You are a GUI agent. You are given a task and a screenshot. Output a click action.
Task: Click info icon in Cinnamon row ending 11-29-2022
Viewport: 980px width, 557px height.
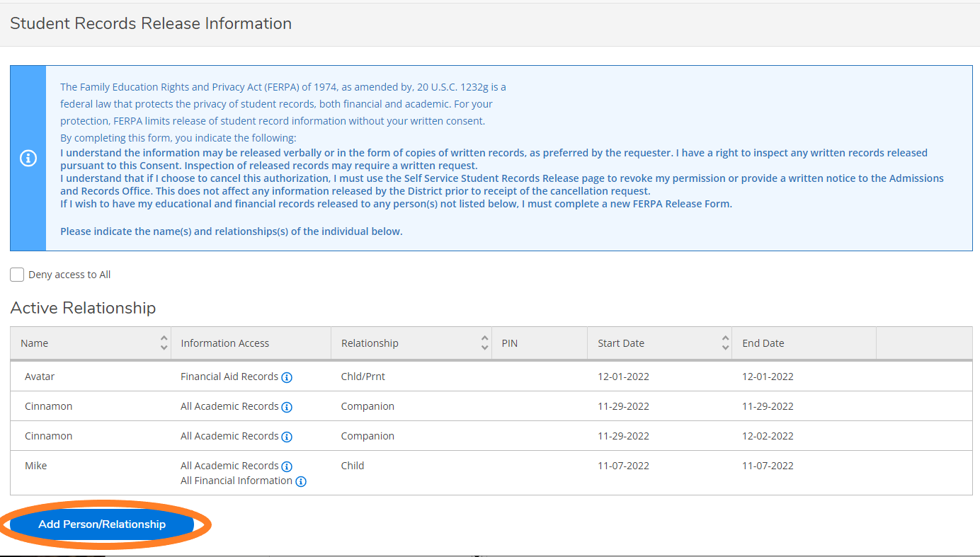[287, 407]
